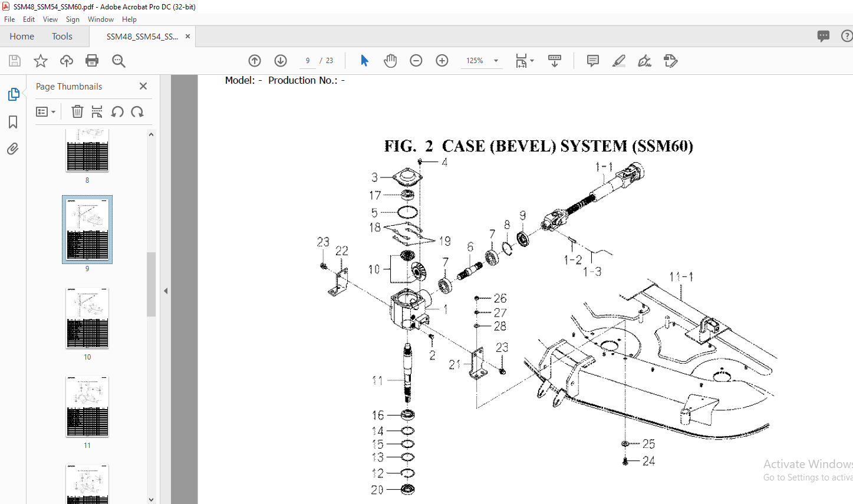This screenshot has height=504, width=853.
Task: Open Bookmarks sidebar panel
Action: coord(13,122)
